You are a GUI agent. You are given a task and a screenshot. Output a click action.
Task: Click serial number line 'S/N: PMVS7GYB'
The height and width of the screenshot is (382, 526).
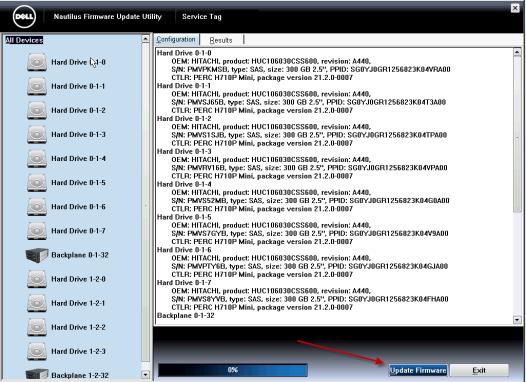click(310, 234)
